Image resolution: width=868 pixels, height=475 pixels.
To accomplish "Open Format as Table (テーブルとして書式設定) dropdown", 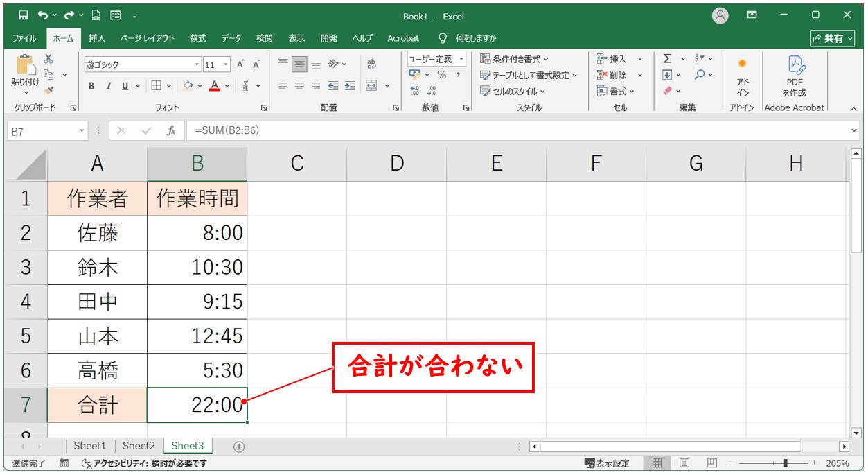I will [529, 75].
